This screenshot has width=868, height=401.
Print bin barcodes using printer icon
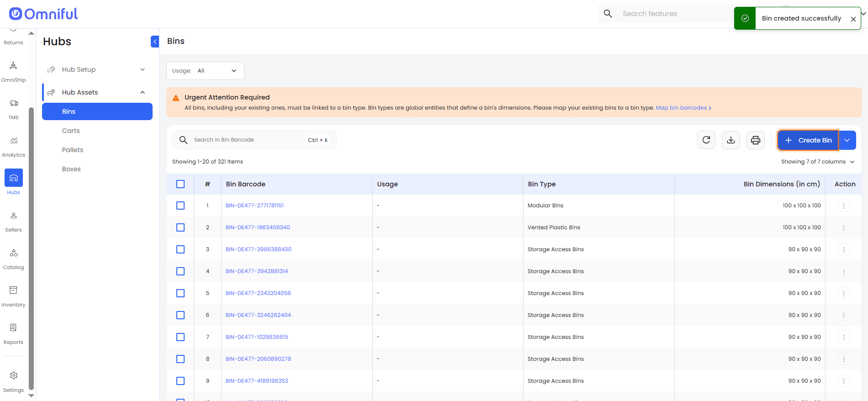pyautogui.click(x=756, y=140)
